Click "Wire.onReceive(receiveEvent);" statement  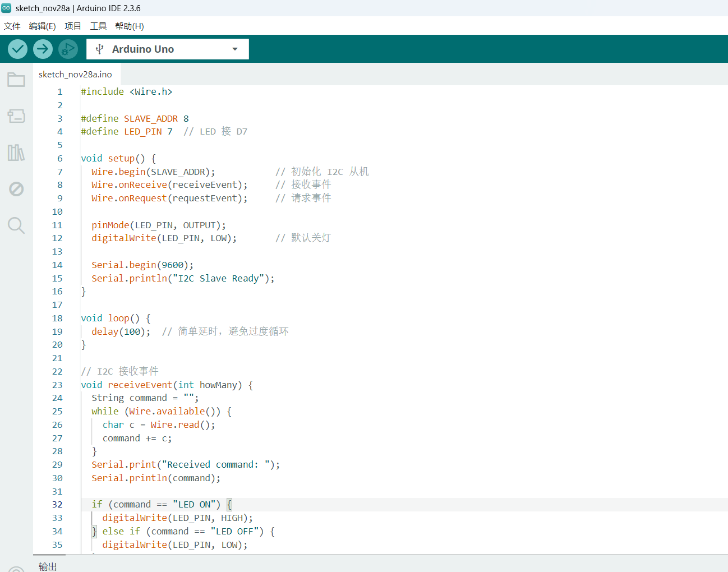169,185
